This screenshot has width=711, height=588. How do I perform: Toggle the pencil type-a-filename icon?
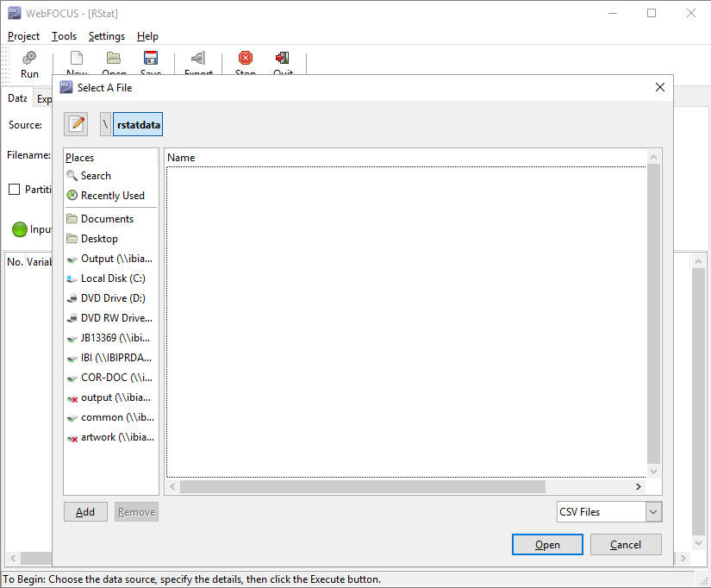tap(76, 124)
